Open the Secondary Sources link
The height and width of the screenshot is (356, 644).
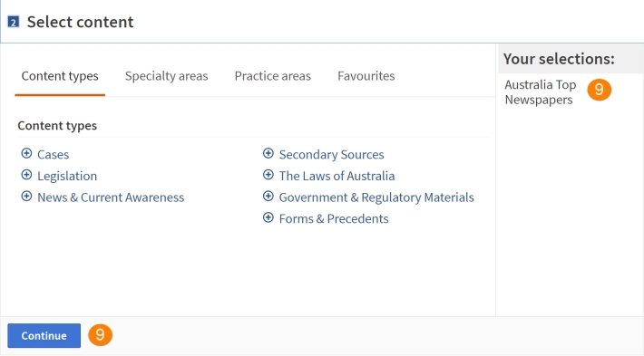pyautogui.click(x=331, y=155)
